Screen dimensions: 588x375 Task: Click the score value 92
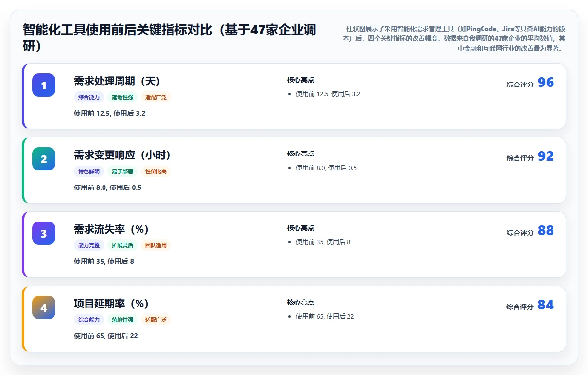pos(546,156)
